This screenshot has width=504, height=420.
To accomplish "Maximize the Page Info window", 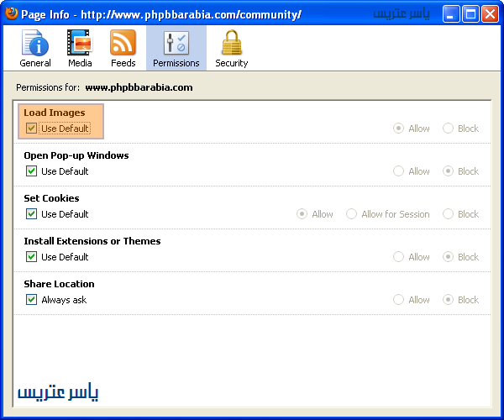I will point(472,13).
